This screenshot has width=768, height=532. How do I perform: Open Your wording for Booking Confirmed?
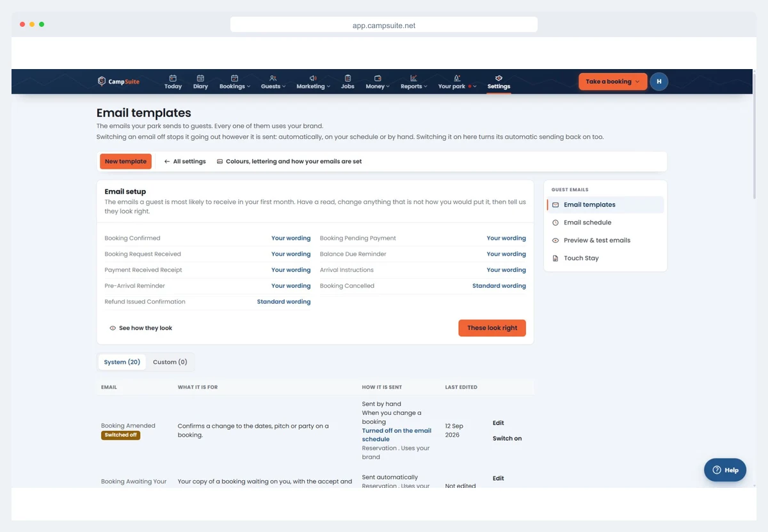click(x=291, y=238)
